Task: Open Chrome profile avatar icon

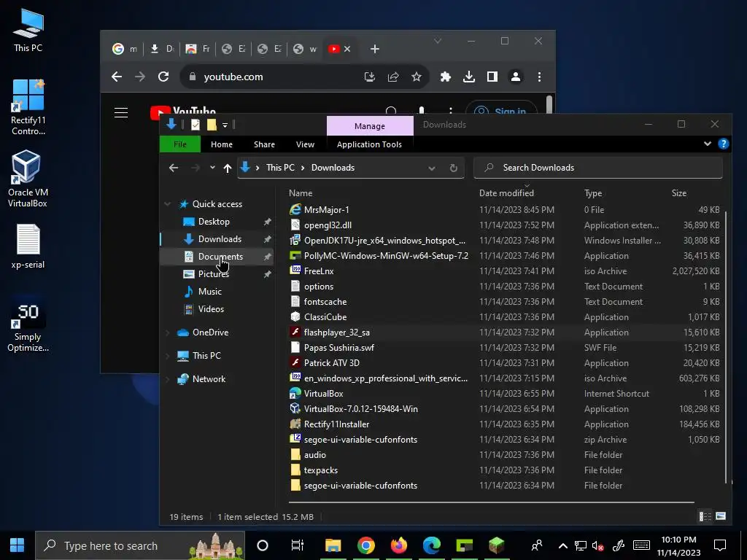Action: 516,77
